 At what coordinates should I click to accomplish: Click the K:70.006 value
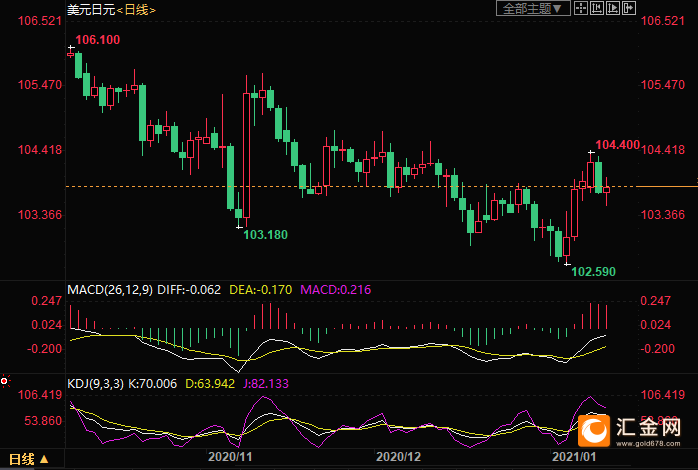click(x=152, y=384)
